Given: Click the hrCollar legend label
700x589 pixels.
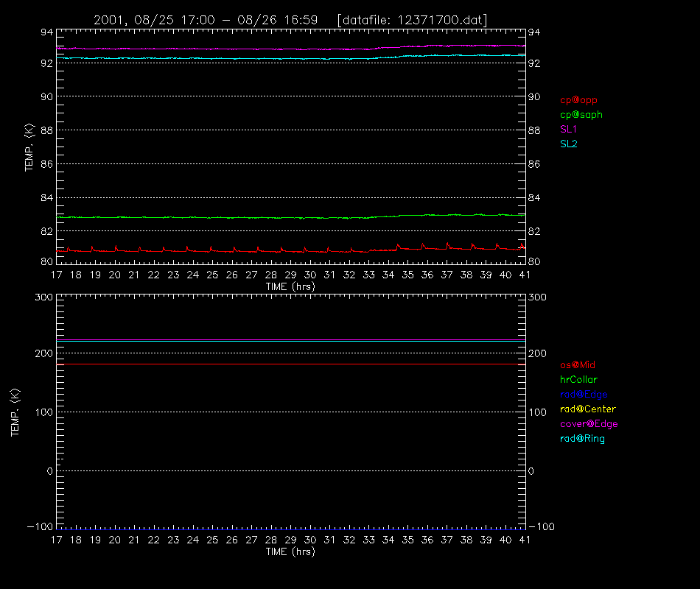Looking at the screenshot, I should pos(578,380).
